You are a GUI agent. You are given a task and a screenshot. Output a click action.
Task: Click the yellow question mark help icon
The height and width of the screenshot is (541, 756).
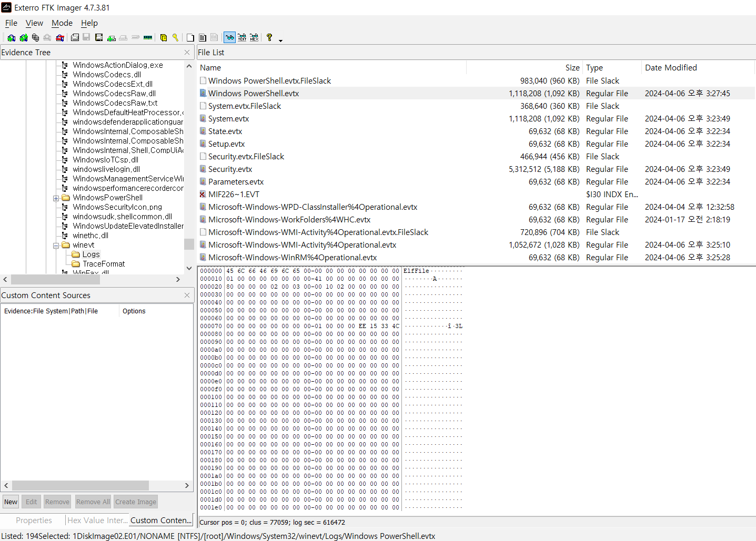click(269, 37)
